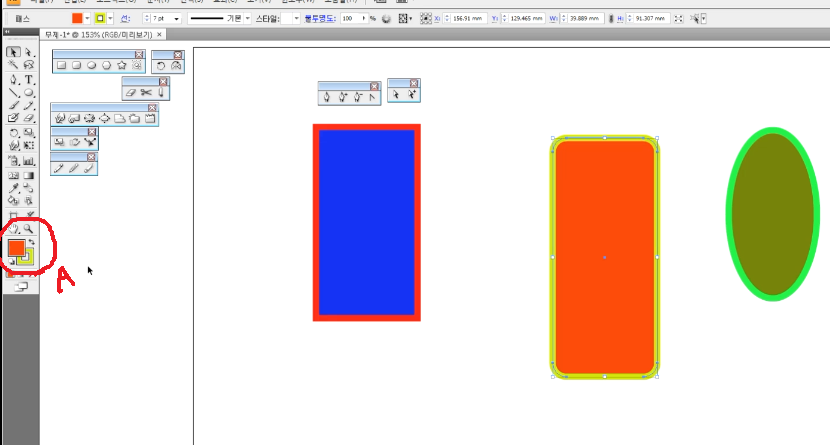Close the floating shape tools panel
Image resolution: width=830 pixels, height=445 pixels.
(x=139, y=55)
